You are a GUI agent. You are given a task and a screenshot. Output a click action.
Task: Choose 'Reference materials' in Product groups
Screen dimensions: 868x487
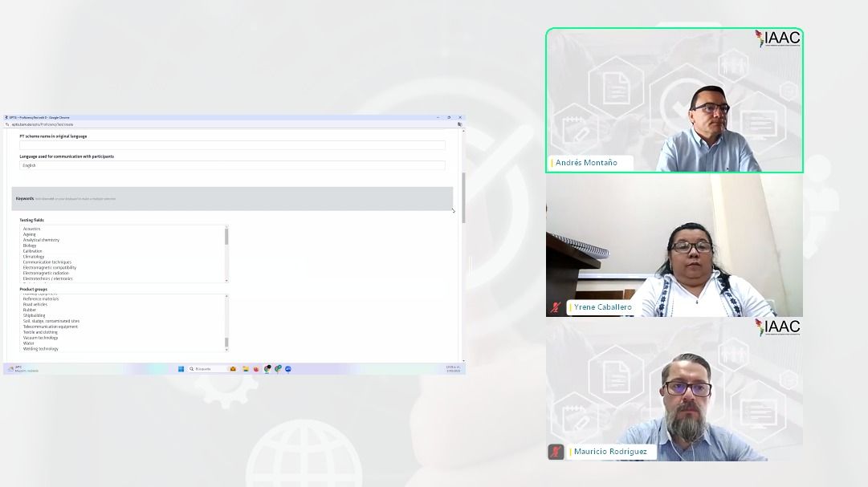coord(40,299)
